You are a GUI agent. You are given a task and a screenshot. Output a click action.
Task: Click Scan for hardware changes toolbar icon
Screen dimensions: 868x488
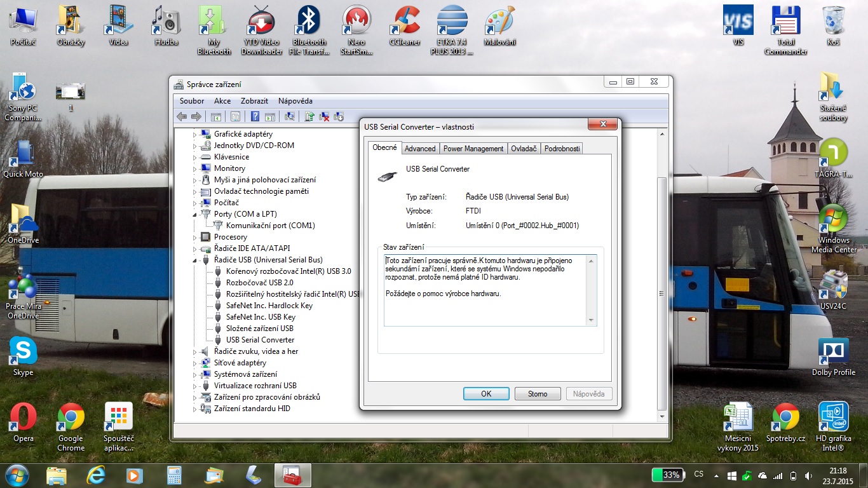pyautogui.click(x=290, y=116)
